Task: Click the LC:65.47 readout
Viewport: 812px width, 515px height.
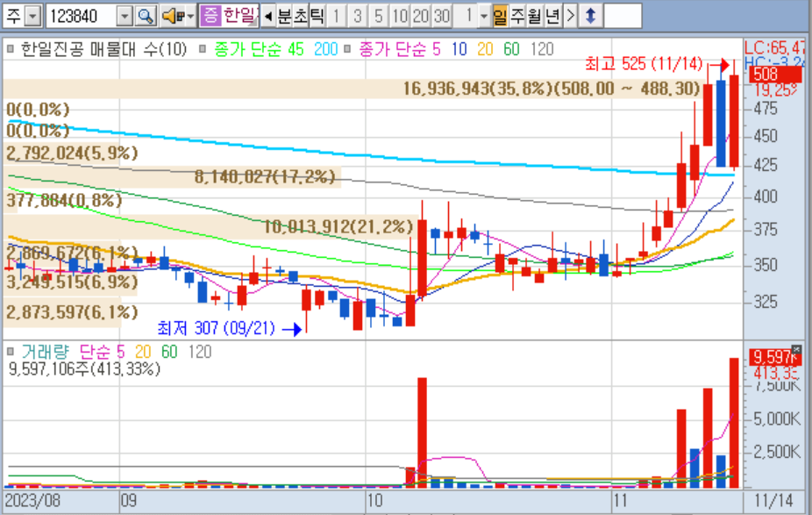Action: coord(775,48)
